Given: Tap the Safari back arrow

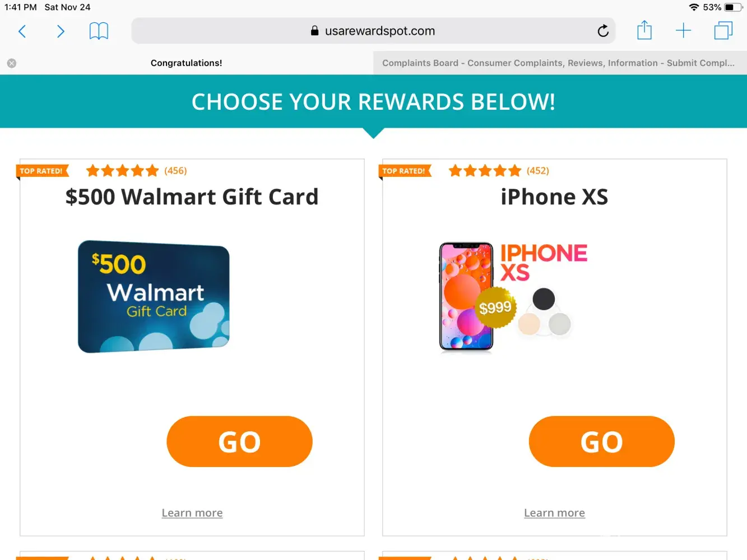Looking at the screenshot, I should point(22,31).
